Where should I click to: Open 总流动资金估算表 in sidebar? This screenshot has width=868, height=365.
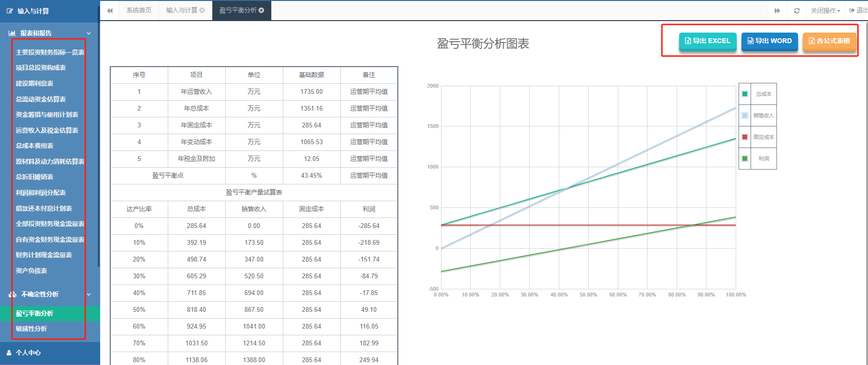pyautogui.click(x=41, y=99)
